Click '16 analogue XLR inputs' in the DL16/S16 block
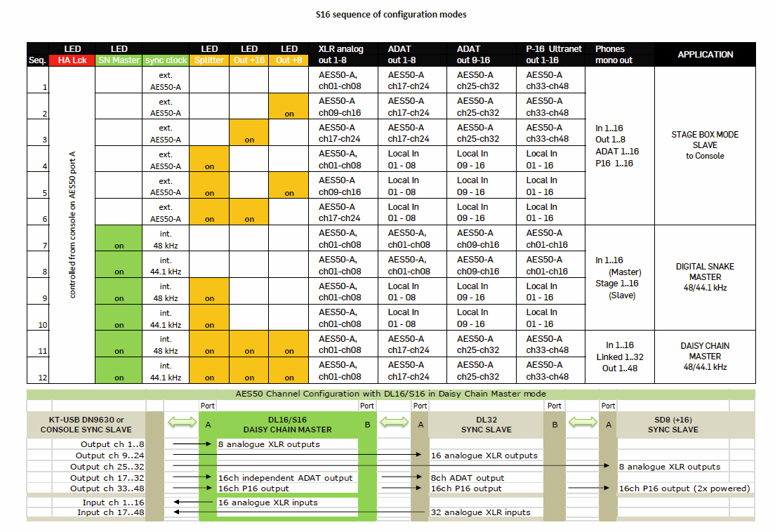Image resolution: width=775 pixels, height=532 pixels. pyautogui.click(x=268, y=503)
